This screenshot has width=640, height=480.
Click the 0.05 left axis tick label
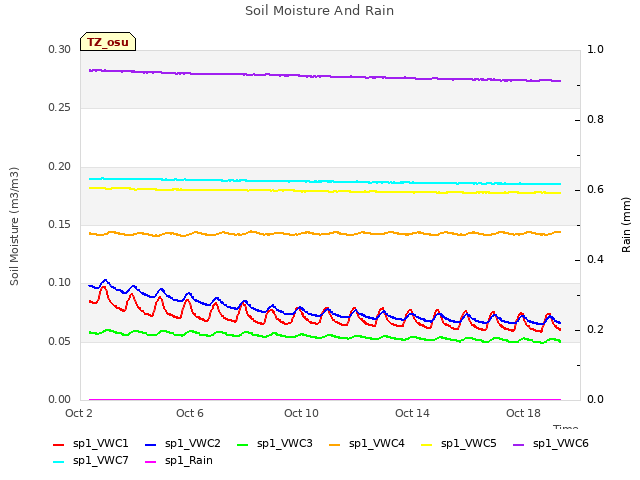(x=60, y=341)
